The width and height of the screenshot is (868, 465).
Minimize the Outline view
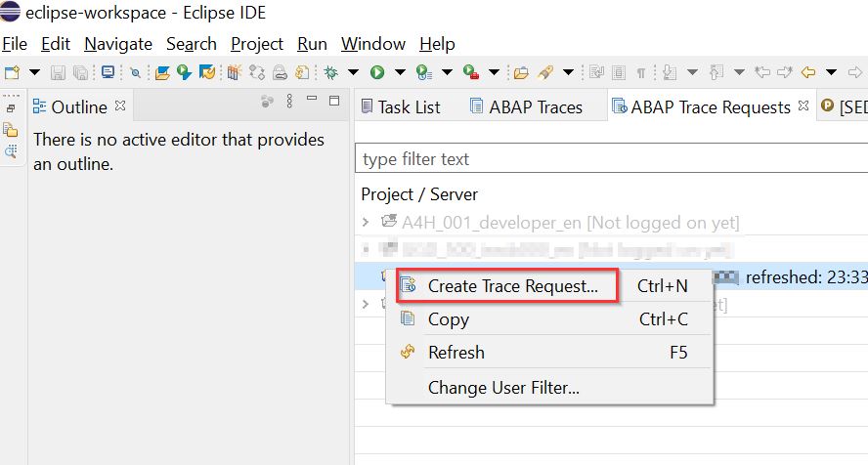pos(312,99)
